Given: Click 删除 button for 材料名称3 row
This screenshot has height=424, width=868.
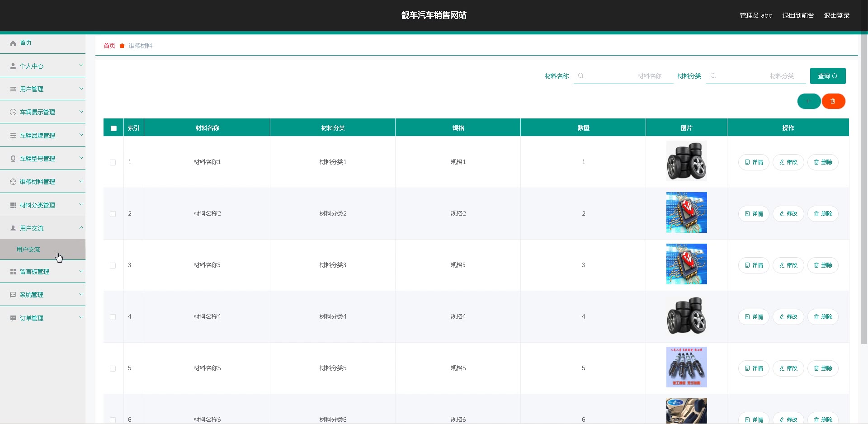Looking at the screenshot, I should 823,265.
